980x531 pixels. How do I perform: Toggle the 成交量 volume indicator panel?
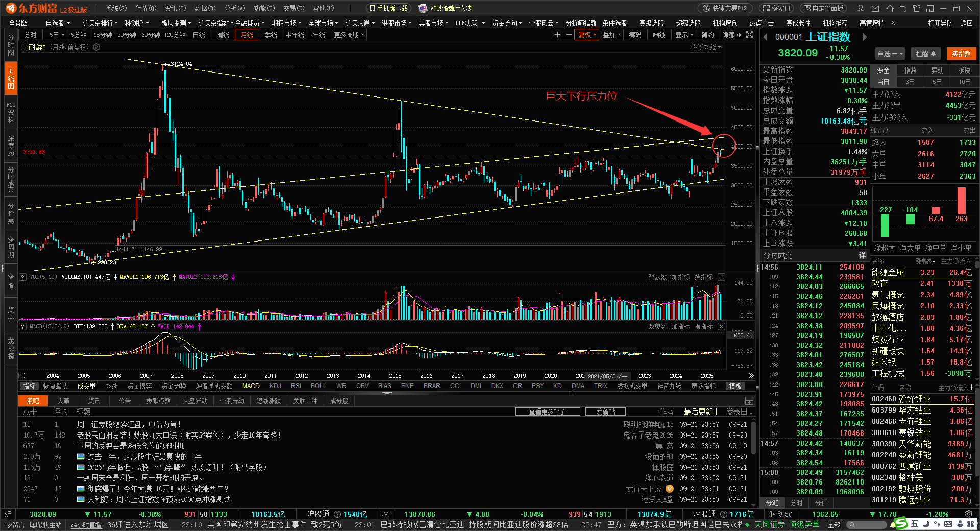coord(86,386)
